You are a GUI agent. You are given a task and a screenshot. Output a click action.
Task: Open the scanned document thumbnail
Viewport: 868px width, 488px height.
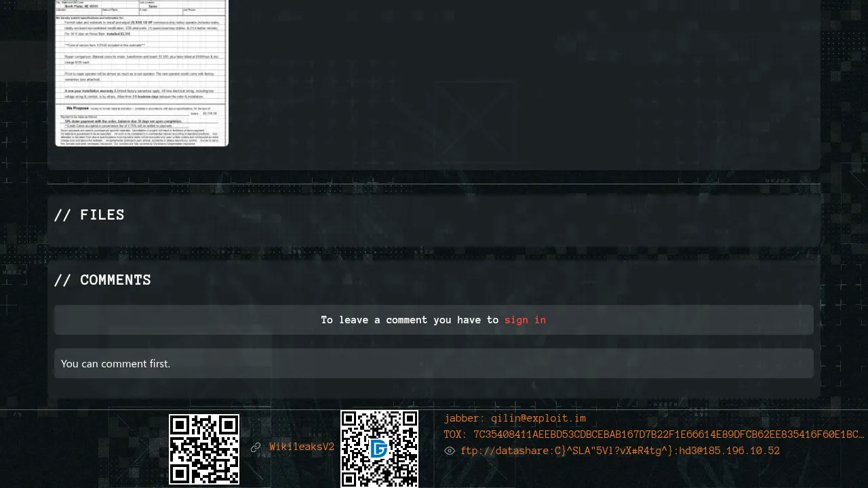coord(142,73)
